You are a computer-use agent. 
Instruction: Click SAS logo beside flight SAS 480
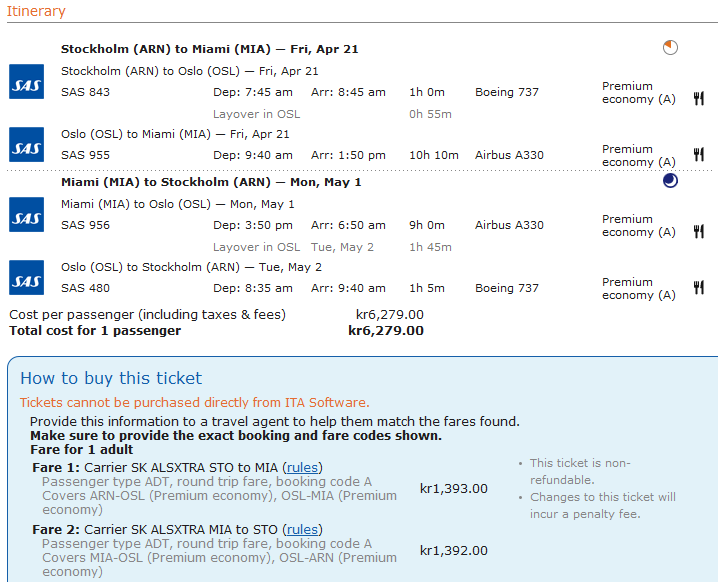point(26,278)
